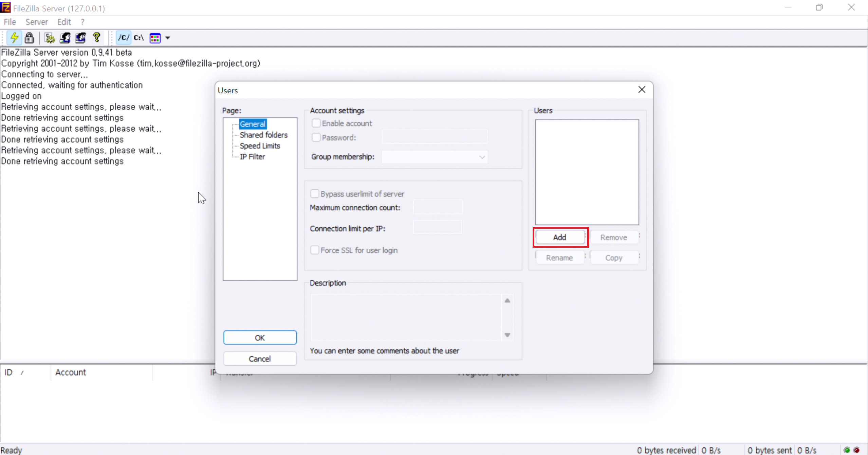Click the lightning bolt server connection icon

click(x=14, y=38)
